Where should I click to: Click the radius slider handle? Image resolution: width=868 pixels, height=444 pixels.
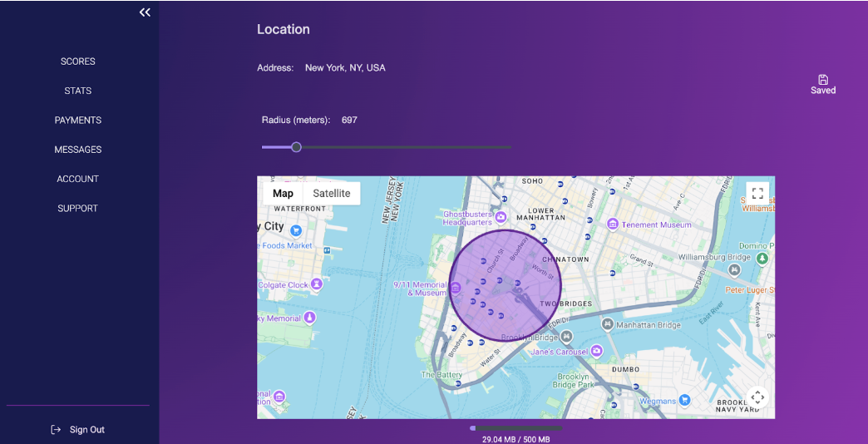coord(296,147)
